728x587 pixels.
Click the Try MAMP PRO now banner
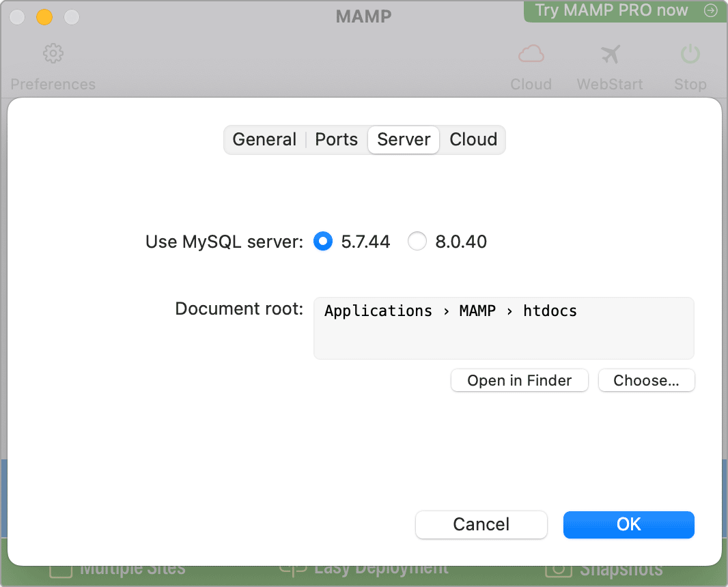point(626,11)
